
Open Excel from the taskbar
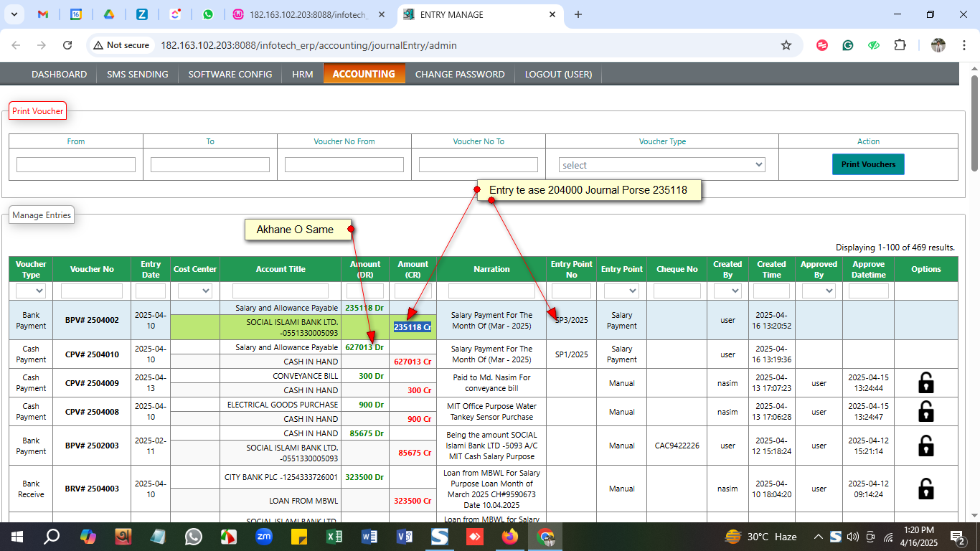click(334, 537)
